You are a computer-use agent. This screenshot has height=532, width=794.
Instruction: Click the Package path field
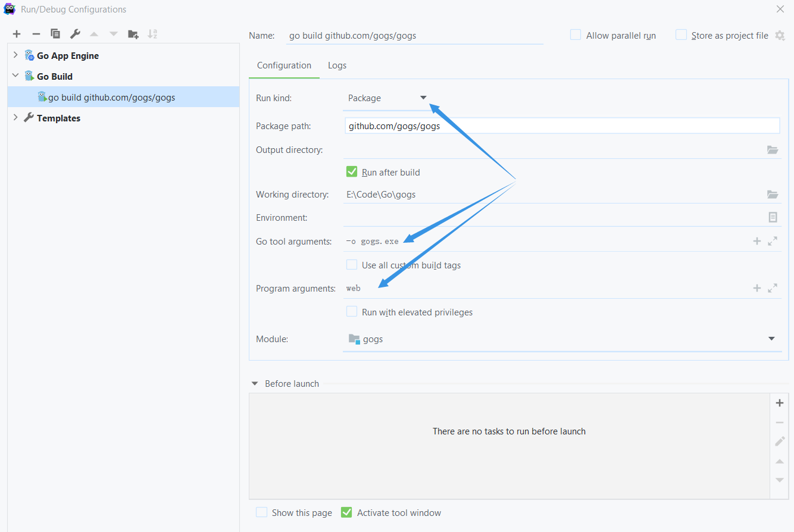coord(562,126)
